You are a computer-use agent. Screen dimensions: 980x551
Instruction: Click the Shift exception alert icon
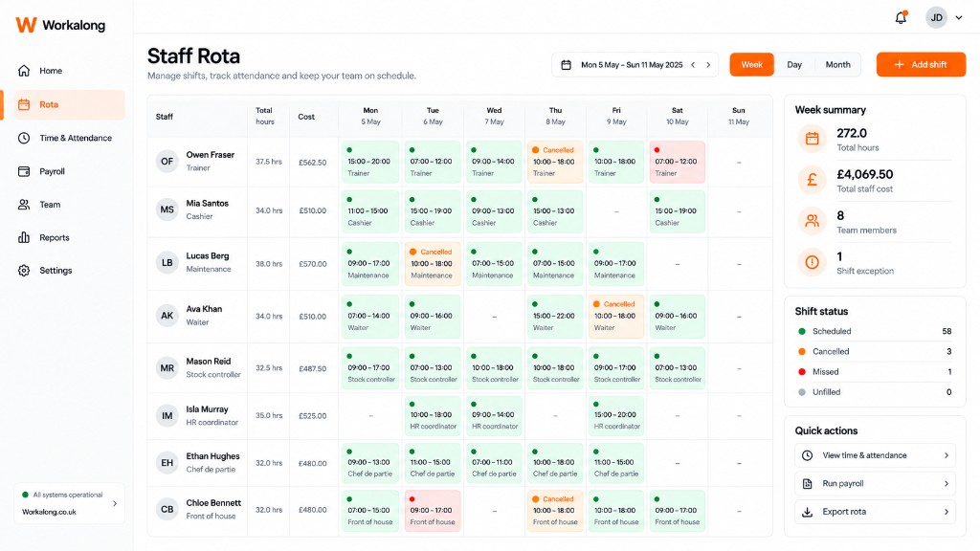tap(812, 262)
